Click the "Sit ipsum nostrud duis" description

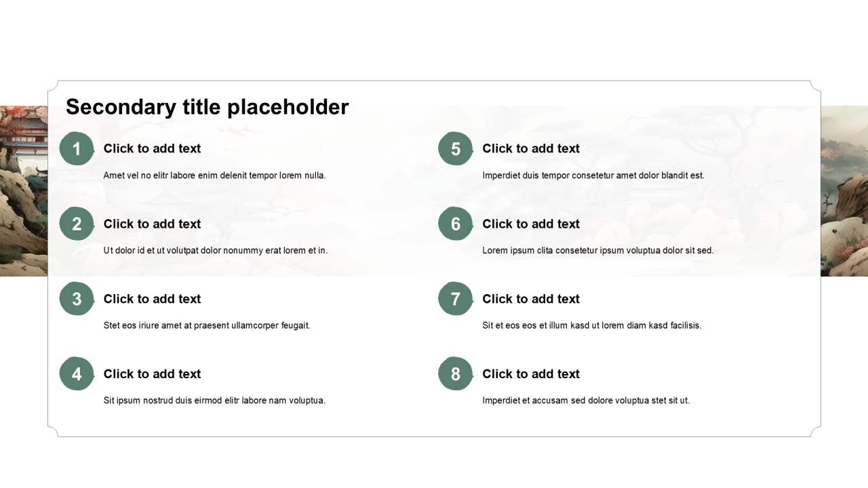(x=214, y=401)
